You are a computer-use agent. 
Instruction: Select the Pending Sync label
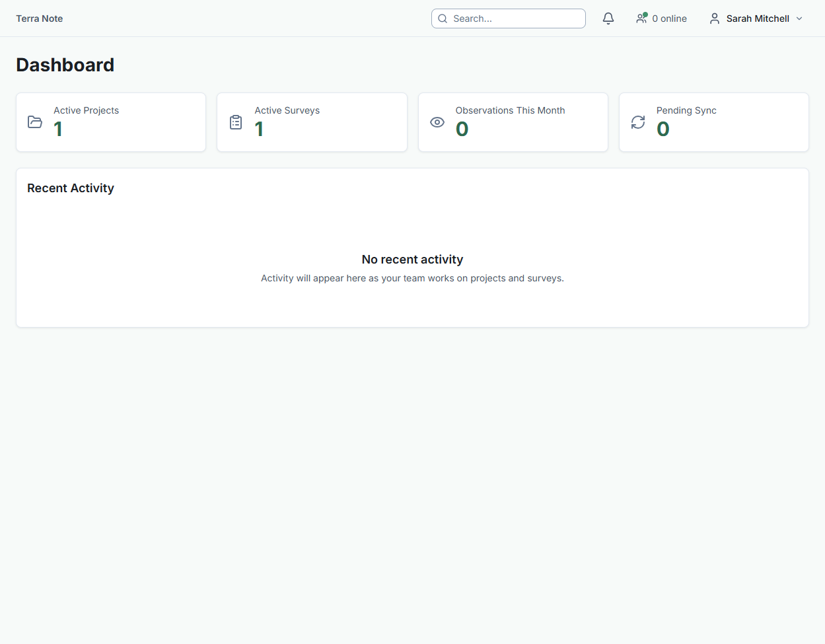686,110
